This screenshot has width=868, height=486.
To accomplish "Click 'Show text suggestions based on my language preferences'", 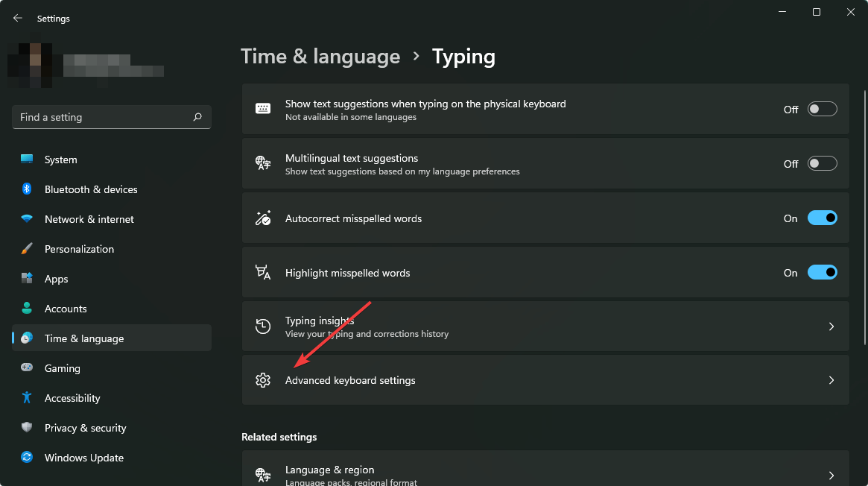I will tap(402, 171).
